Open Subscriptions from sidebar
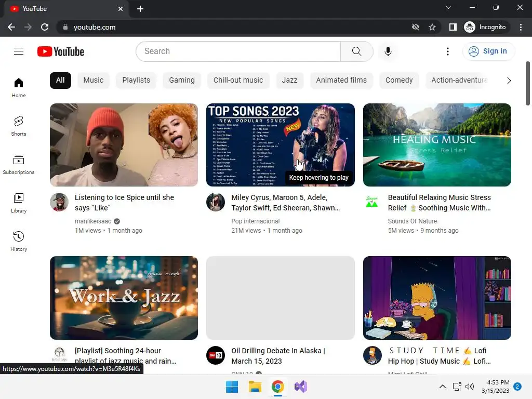 (19, 165)
